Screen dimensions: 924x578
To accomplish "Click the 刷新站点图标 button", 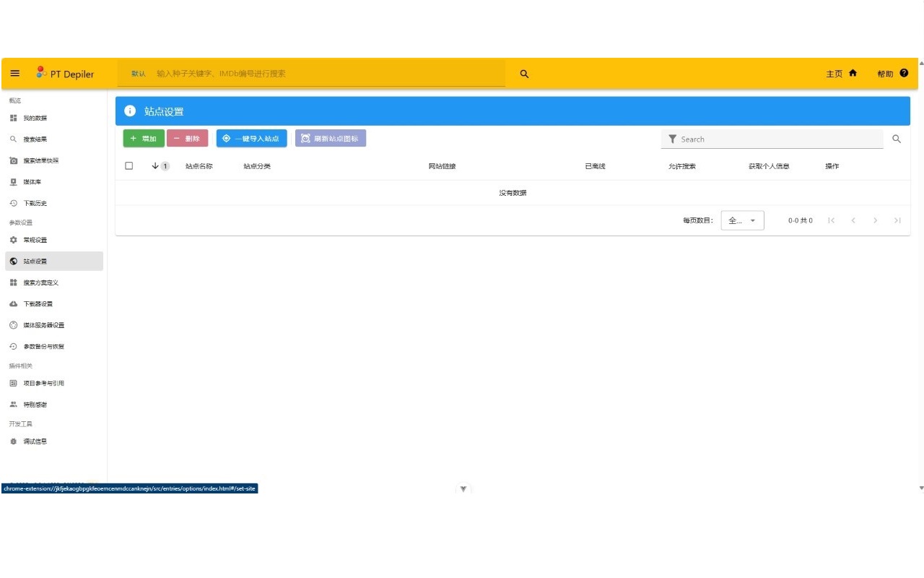I will point(331,138).
